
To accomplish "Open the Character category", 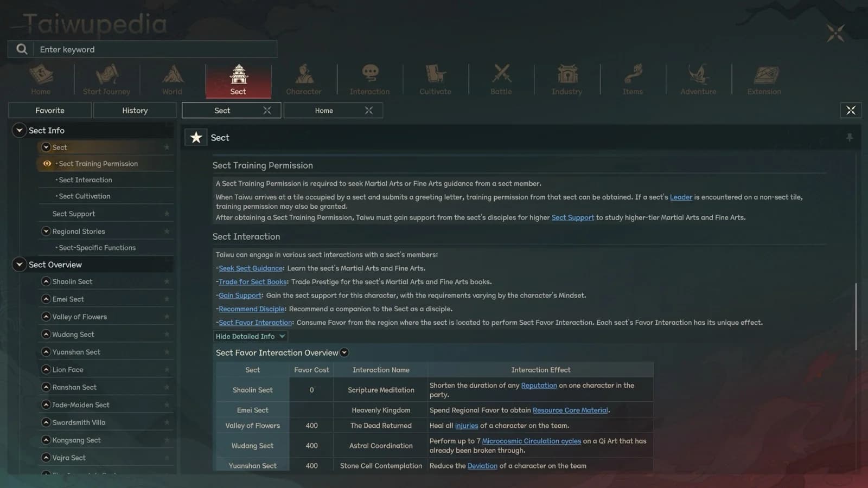I will click(x=304, y=79).
